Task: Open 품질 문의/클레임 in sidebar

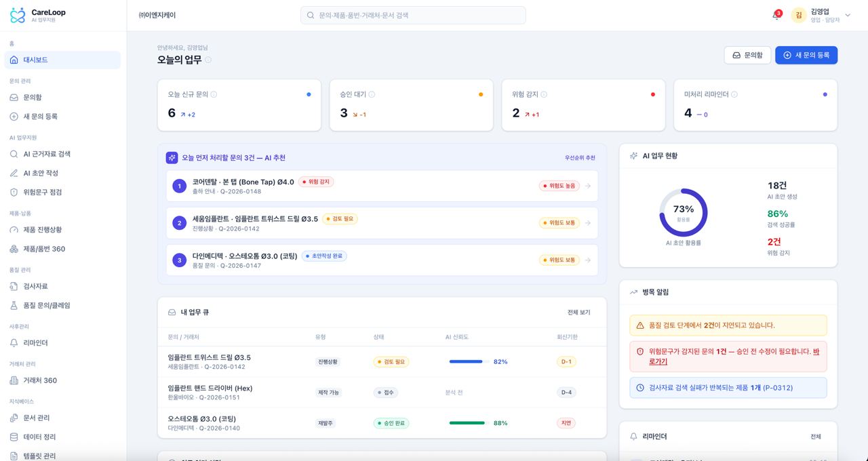Action: pyautogui.click(x=62, y=305)
